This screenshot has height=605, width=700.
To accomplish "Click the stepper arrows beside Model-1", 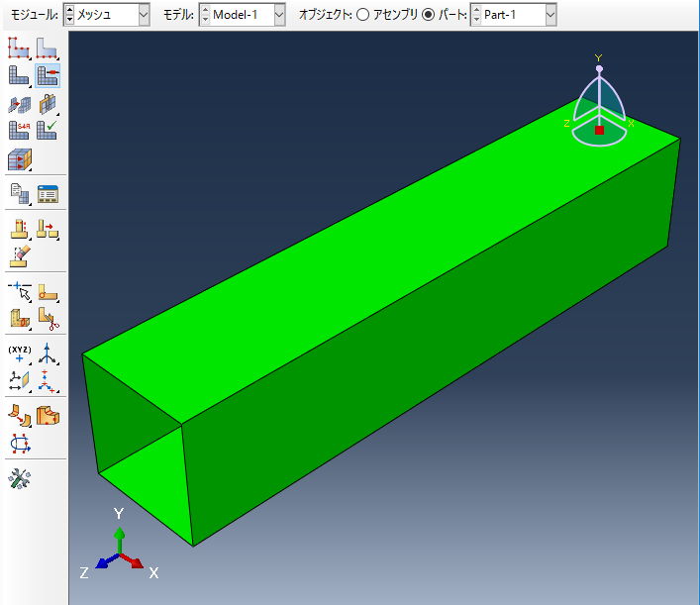I will tap(206, 14).
